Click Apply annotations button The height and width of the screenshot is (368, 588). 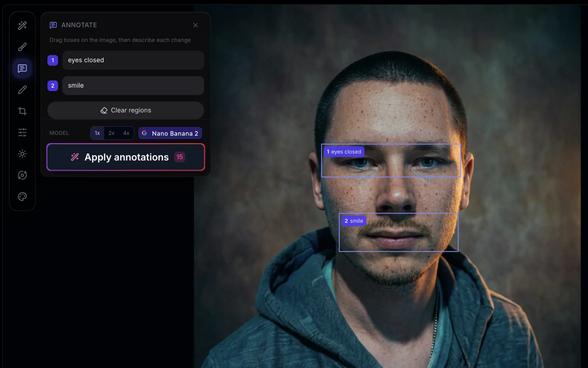pos(126,157)
